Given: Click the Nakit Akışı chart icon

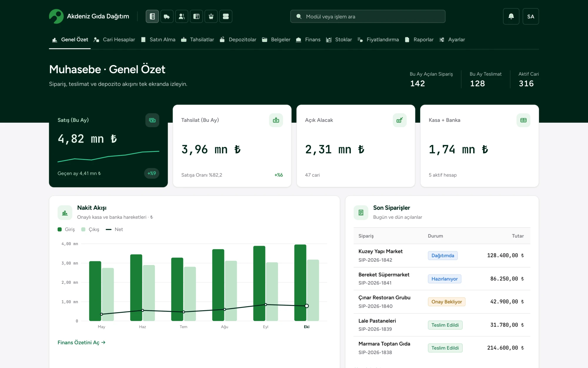Looking at the screenshot, I should point(65,213).
